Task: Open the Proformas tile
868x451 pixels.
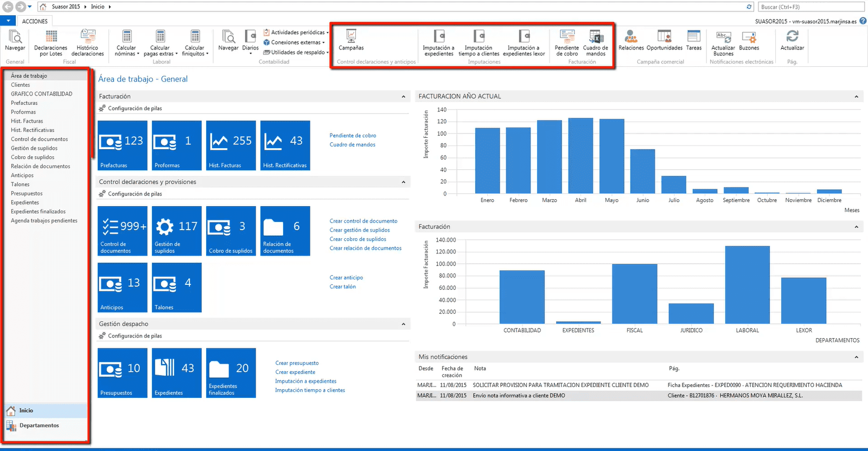Action: [x=177, y=145]
